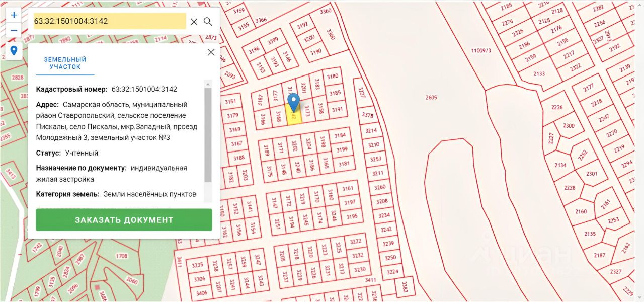Image resolution: width=644 pixels, height=302 pixels.
Task: Run search with the magnifier icon
Action: pyautogui.click(x=208, y=21)
